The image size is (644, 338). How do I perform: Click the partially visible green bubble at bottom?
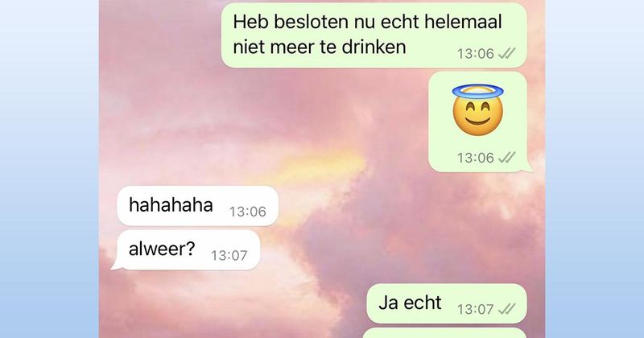tap(444, 333)
